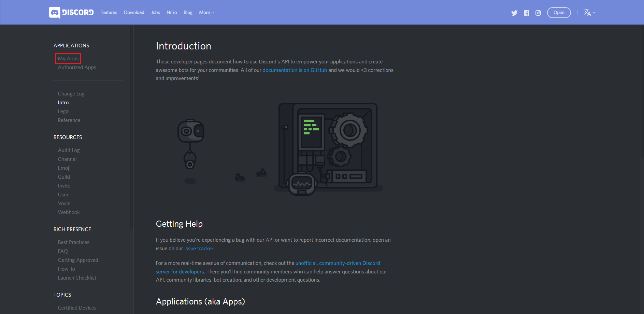
Task: Open My Apps in sidebar
Action: (x=68, y=59)
